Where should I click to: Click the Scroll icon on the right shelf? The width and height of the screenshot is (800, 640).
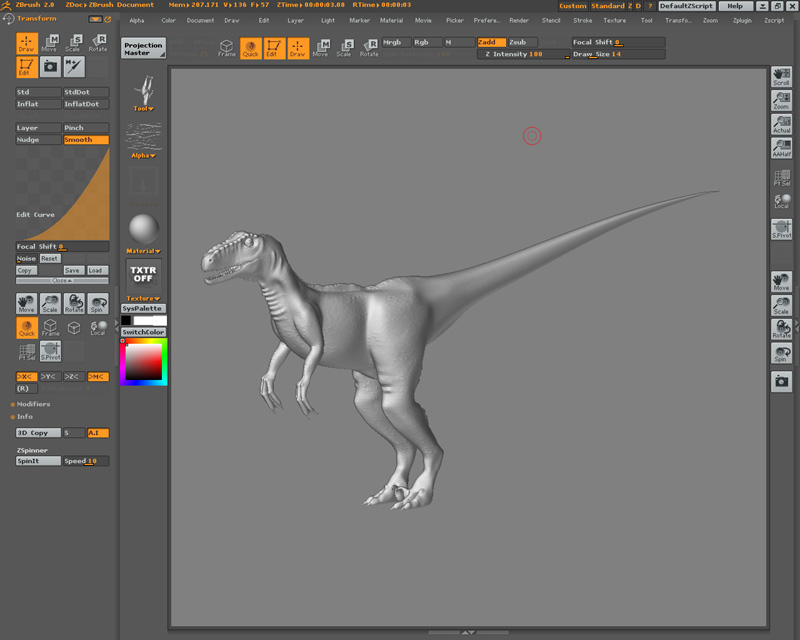(781, 77)
